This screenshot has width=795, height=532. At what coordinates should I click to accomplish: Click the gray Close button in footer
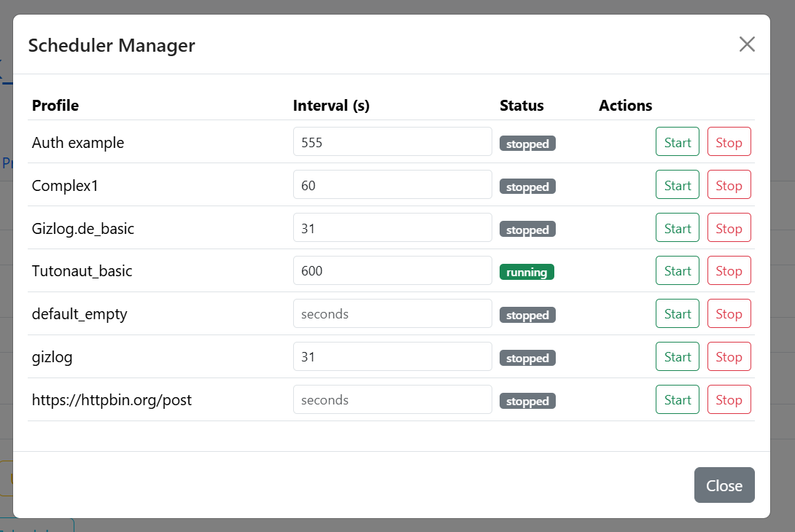click(724, 485)
